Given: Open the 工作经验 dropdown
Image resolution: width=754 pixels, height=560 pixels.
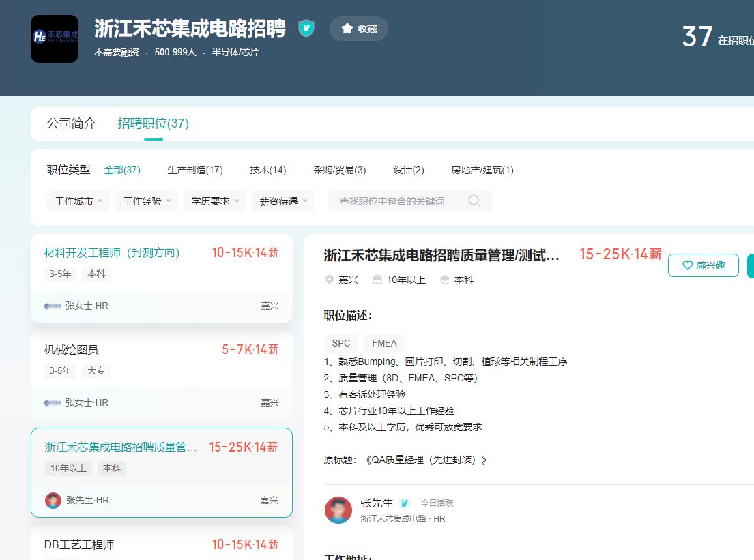Looking at the screenshot, I should click(147, 201).
